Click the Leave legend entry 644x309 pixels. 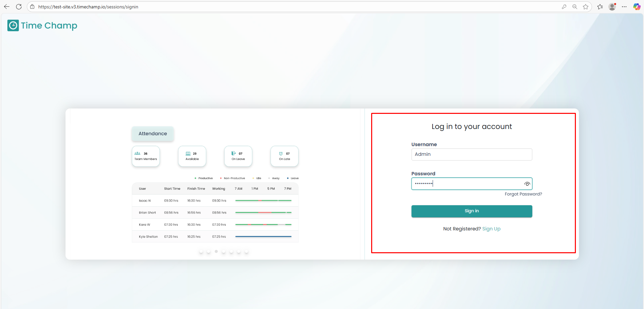pyautogui.click(x=293, y=178)
